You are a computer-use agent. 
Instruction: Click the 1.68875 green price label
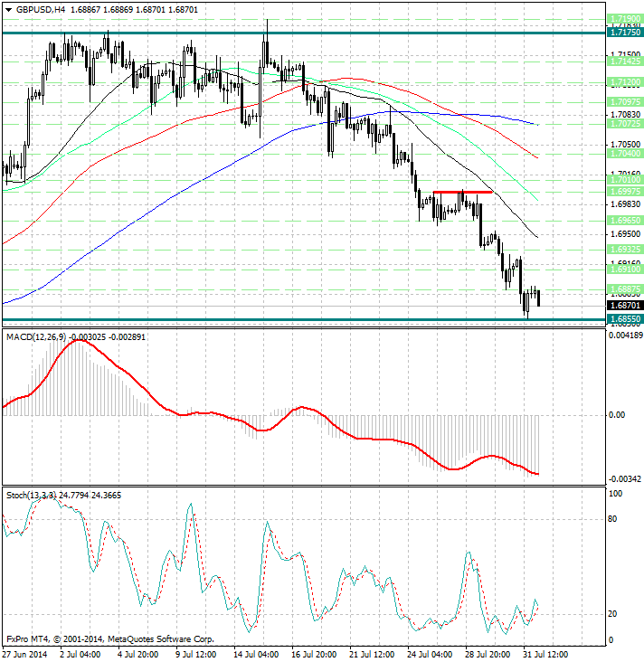click(x=625, y=289)
